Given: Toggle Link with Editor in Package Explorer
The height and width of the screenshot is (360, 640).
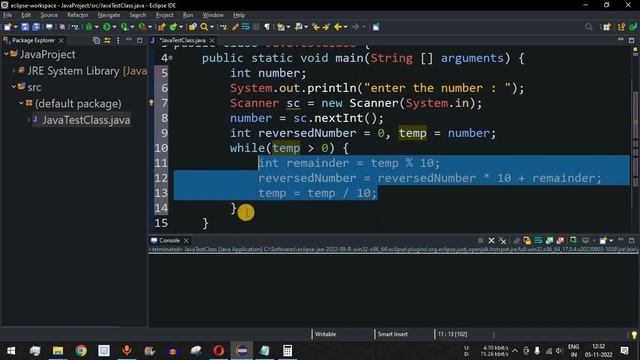Looking at the screenshot, I should click(x=107, y=40).
